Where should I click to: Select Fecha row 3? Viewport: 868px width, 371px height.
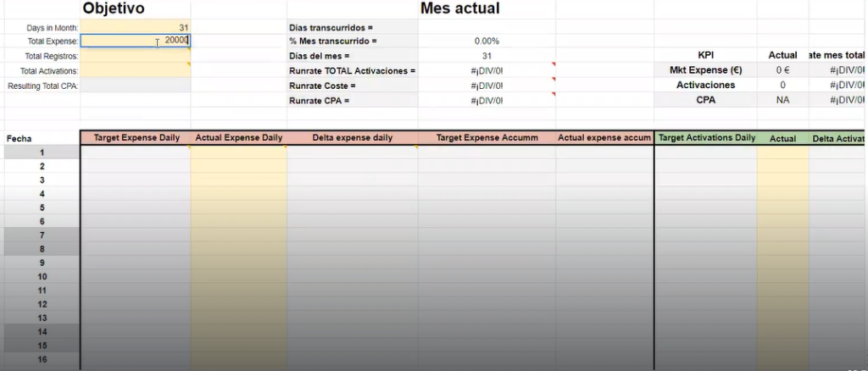coord(42,180)
